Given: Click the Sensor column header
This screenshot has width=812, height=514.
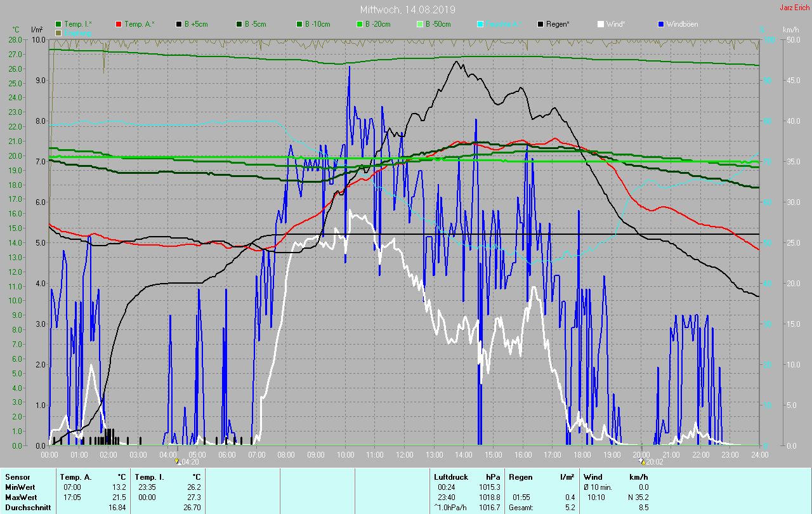Looking at the screenshot, I should pos(17,477).
